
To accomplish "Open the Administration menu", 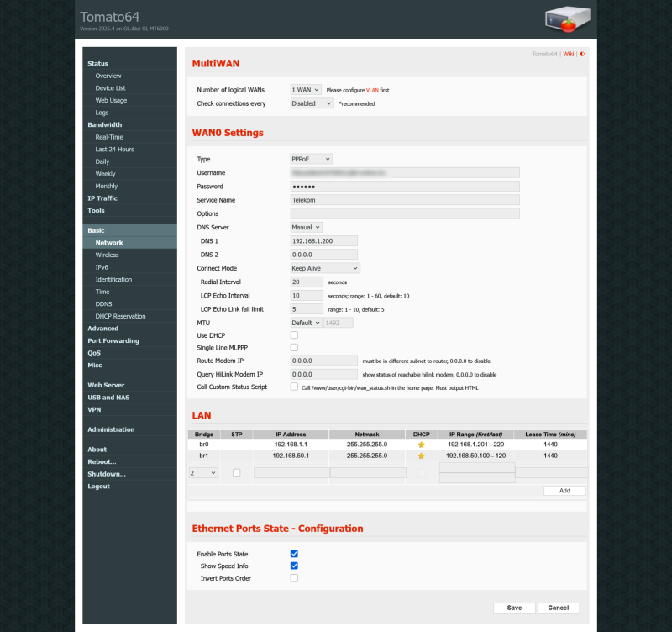I will pos(111,429).
